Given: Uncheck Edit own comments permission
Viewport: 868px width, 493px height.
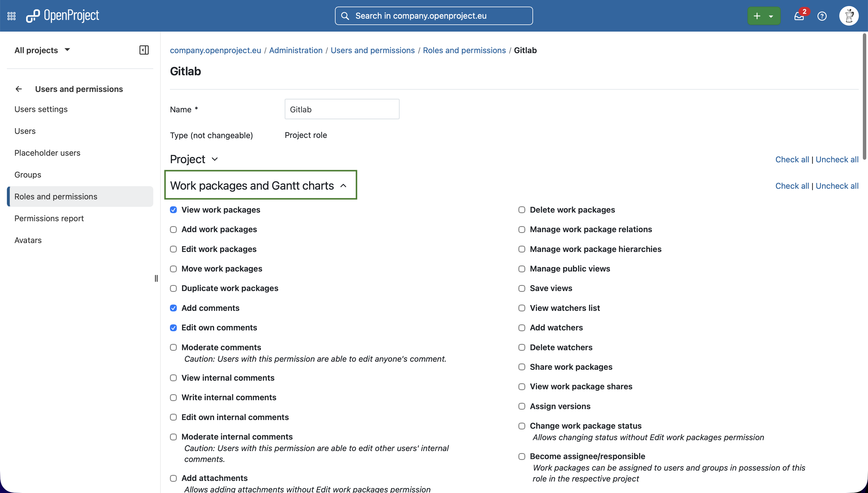Looking at the screenshot, I should [173, 328].
